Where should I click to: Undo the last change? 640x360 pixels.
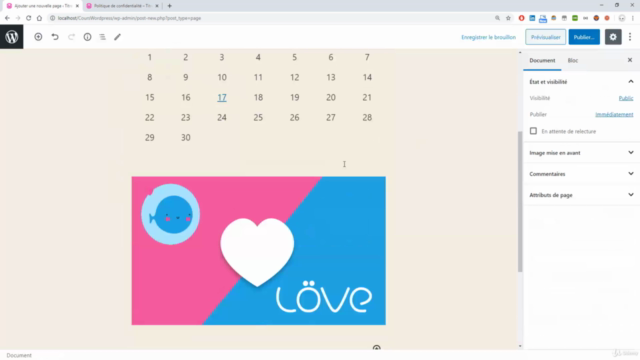(55, 37)
